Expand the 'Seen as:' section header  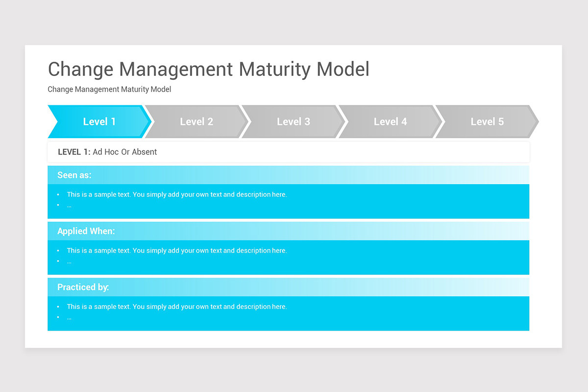pyautogui.click(x=74, y=175)
